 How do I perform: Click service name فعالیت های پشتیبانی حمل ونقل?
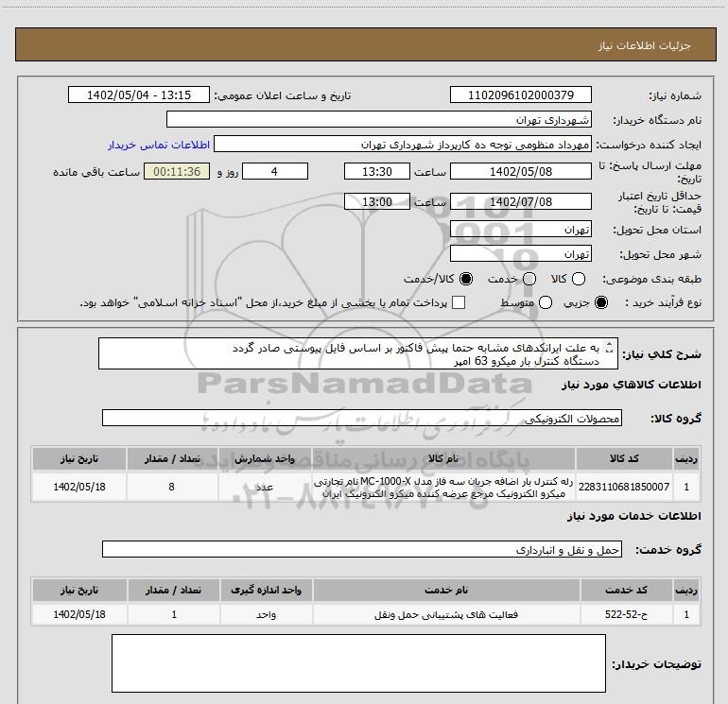[446, 614]
